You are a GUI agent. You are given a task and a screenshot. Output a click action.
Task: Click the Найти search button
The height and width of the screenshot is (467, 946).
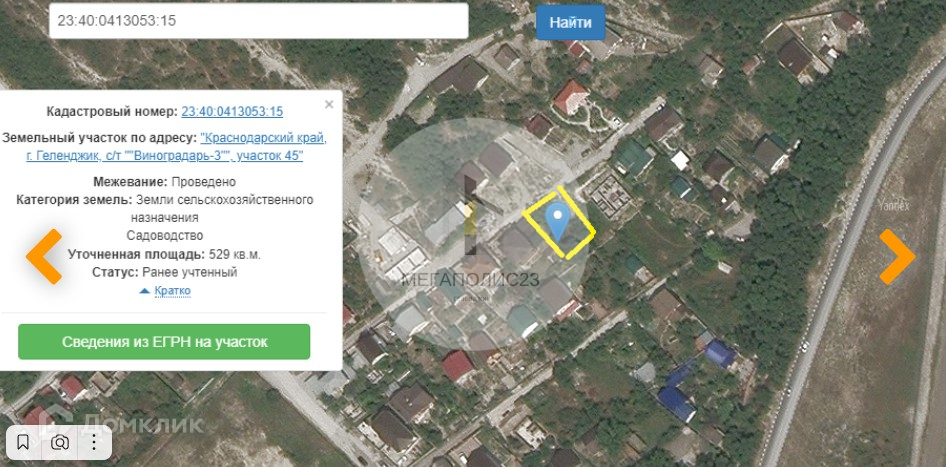click(x=570, y=23)
